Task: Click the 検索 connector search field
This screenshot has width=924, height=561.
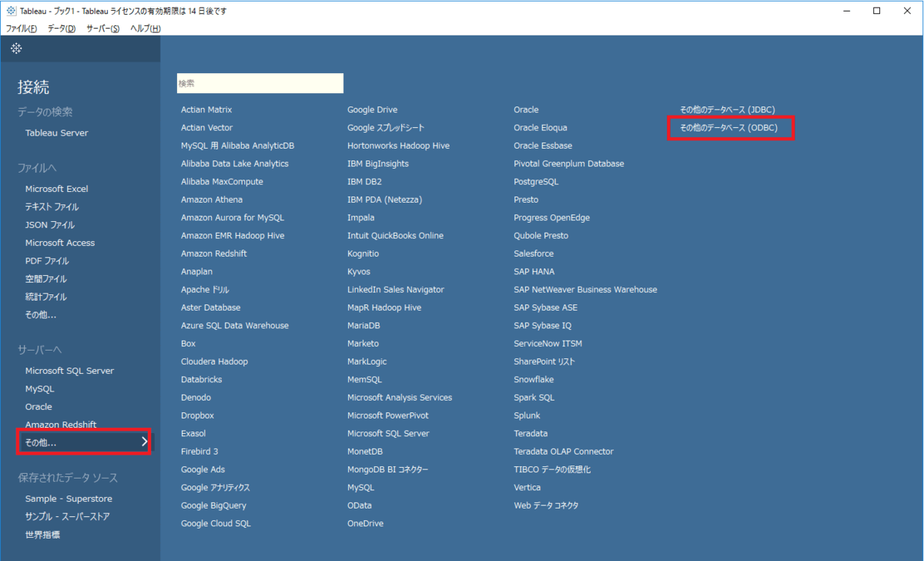Action: tap(260, 83)
